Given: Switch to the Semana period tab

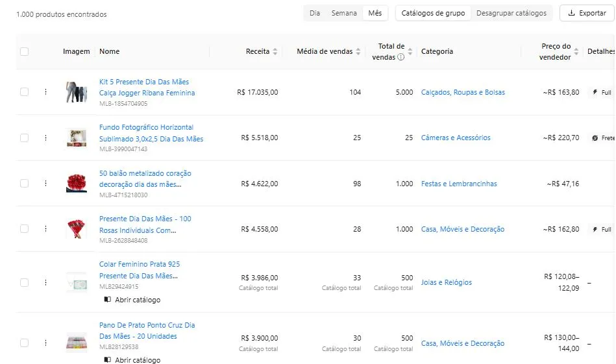Looking at the screenshot, I should 343,13.
